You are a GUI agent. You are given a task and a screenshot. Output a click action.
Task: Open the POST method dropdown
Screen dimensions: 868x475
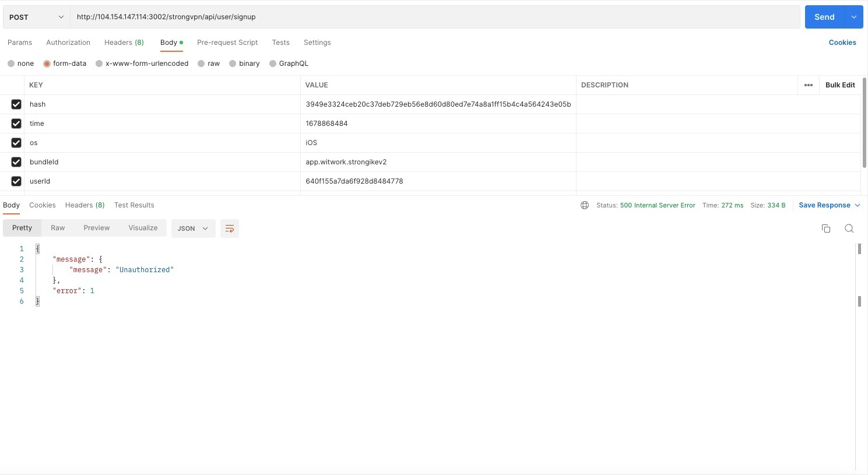pos(37,17)
